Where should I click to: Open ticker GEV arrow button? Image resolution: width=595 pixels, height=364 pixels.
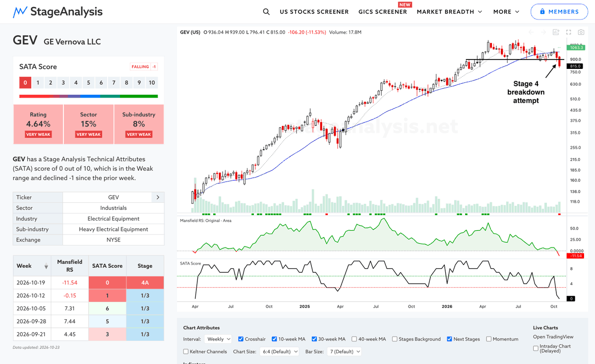pos(158,197)
